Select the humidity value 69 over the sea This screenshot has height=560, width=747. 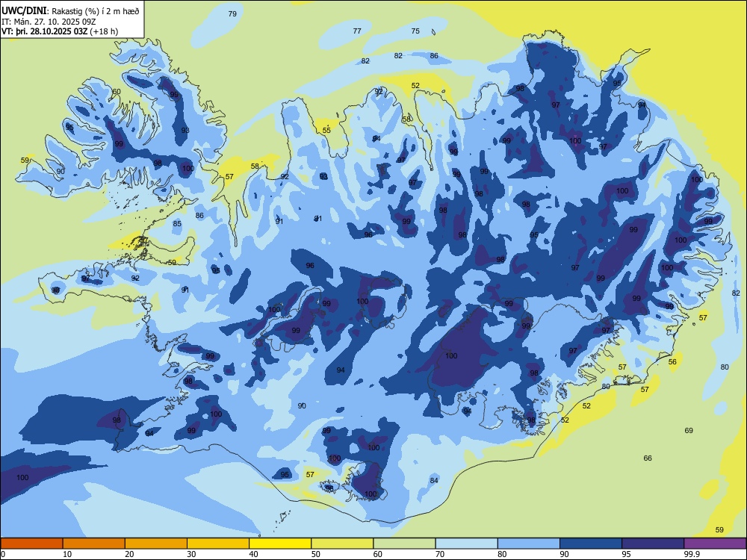pyautogui.click(x=689, y=431)
